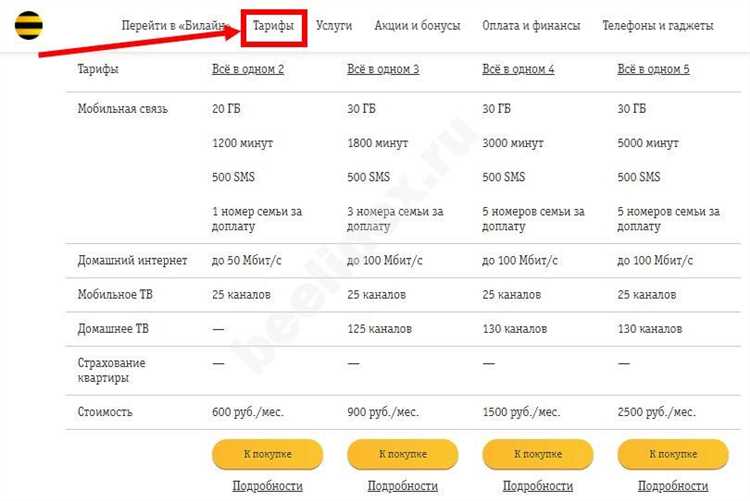This screenshot has width=750, height=501.
Task: Click К покупке under 900 руб./мес.
Action: tap(403, 454)
